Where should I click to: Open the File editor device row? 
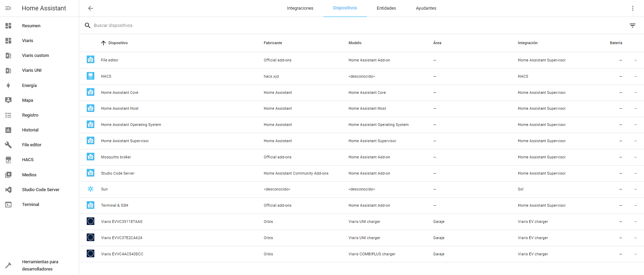[x=361, y=60]
